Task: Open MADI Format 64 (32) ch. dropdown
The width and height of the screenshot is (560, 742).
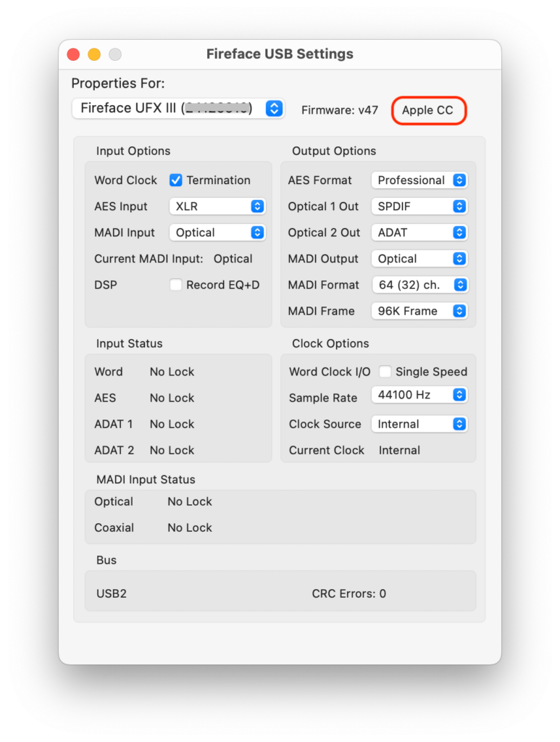Action: (419, 285)
